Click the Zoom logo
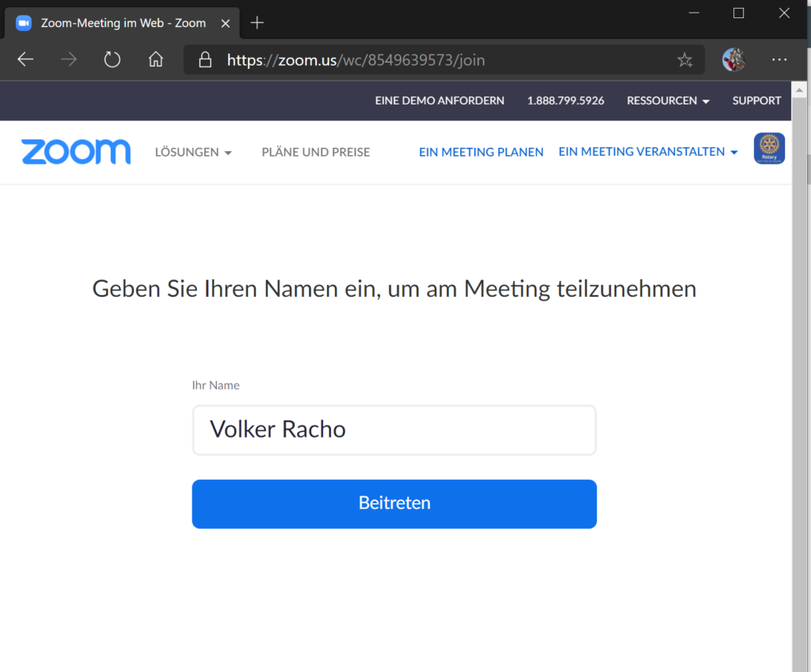Viewport: 811px width, 672px height. [76, 151]
